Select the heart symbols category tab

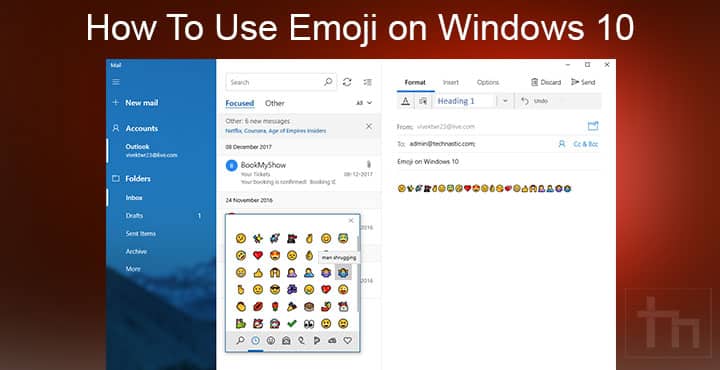[x=348, y=340]
